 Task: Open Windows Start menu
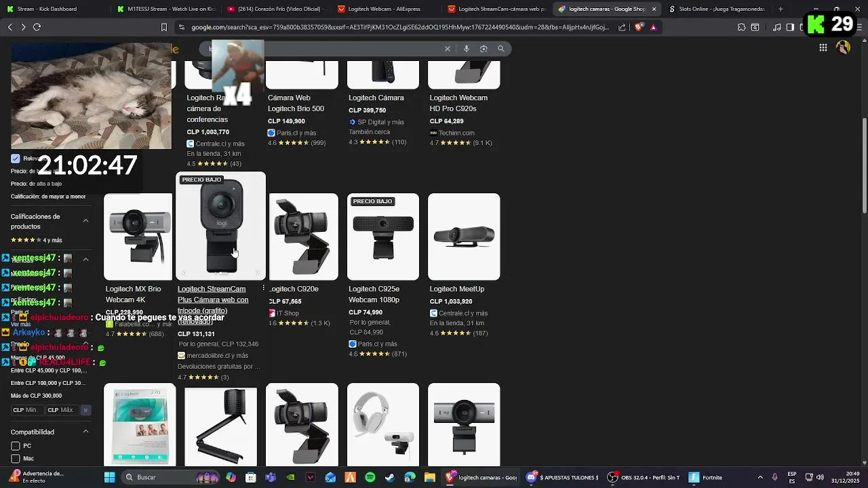click(109, 477)
